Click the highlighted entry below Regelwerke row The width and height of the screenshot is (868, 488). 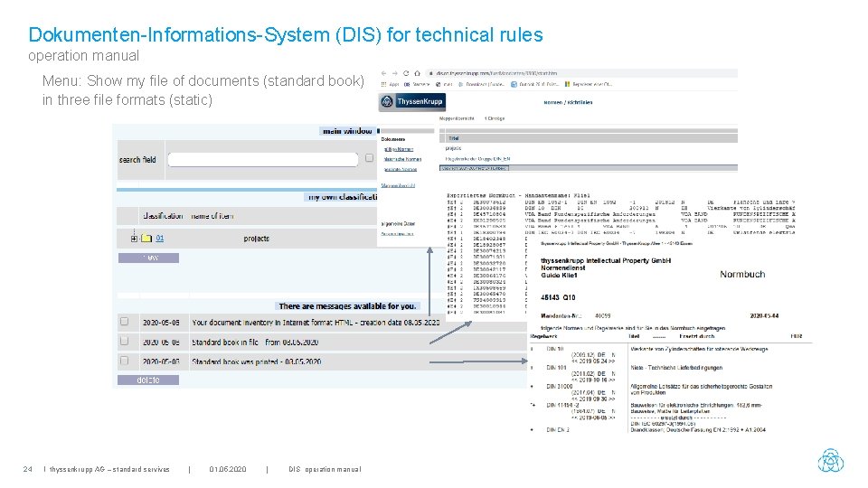(x=474, y=168)
